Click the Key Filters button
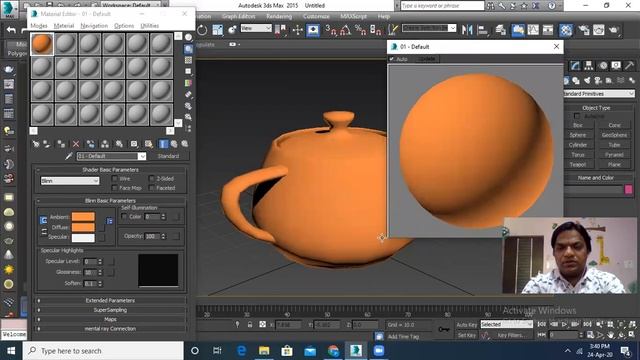640x360 pixels. [511, 335]
